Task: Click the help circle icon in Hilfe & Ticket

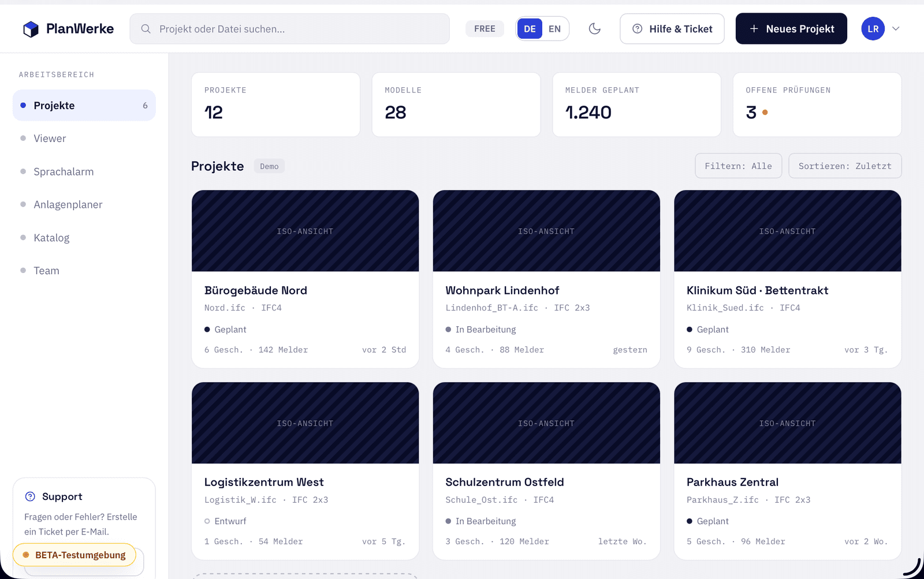Action: click(638, 29)
